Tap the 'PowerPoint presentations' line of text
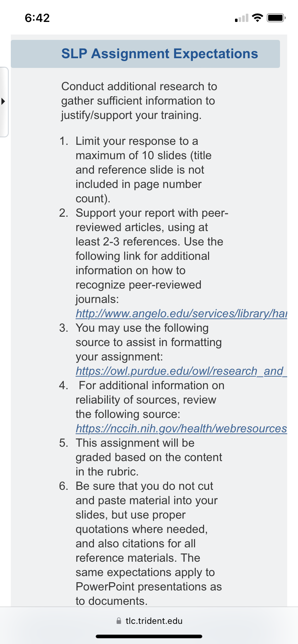Viewport: 298px width, 644px height. click(149, 586)
